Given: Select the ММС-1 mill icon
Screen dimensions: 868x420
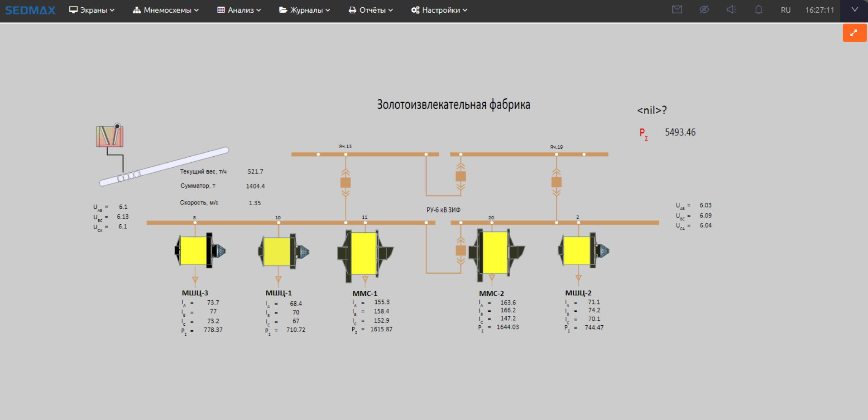Looking at the screenshot, I should pos(364,253).
